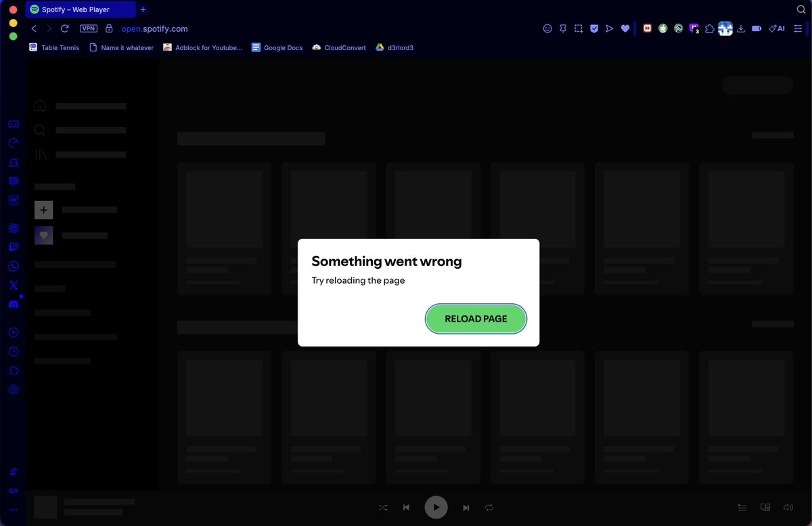Screen dimensions: 812x526
Task: Open the Google Docs bookmark
Action: [277, 47]
